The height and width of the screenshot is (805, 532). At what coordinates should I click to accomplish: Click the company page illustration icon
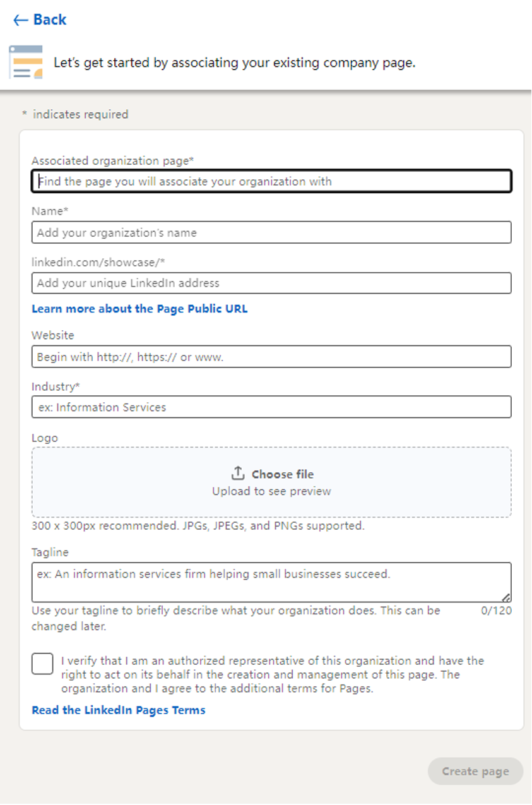click(26, 62)
